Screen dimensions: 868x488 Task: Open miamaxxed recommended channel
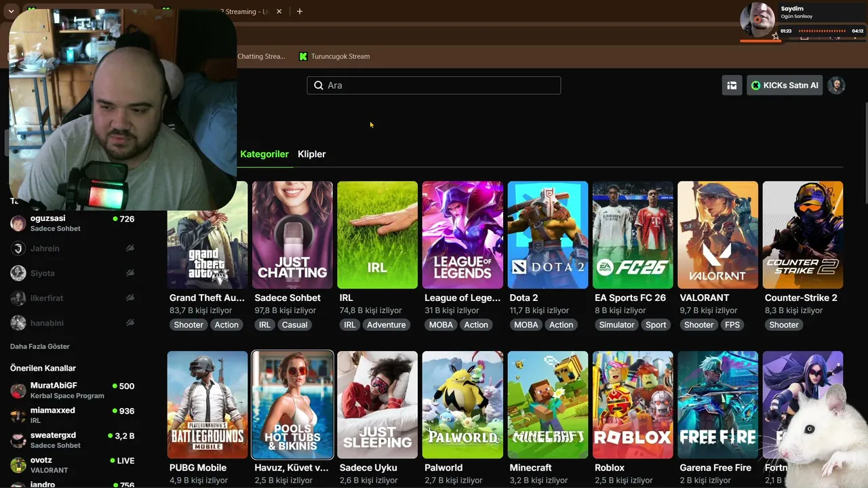[x=73, y=415]
